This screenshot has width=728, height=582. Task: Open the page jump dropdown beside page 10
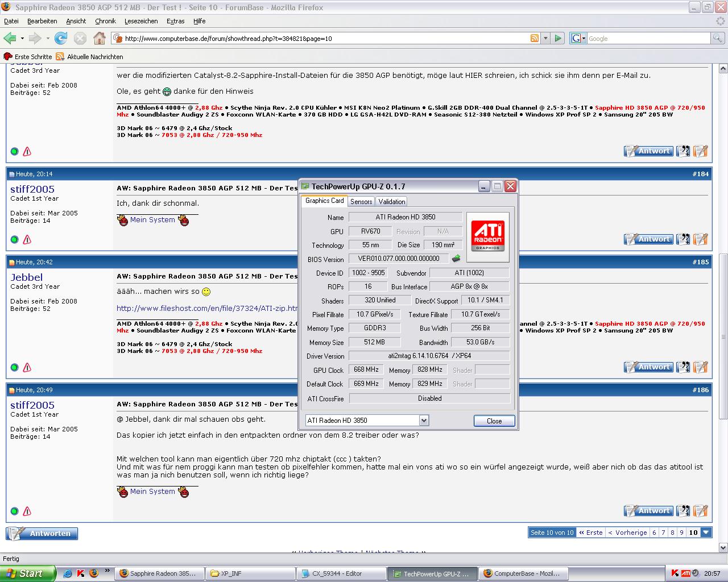click(706, 533)
